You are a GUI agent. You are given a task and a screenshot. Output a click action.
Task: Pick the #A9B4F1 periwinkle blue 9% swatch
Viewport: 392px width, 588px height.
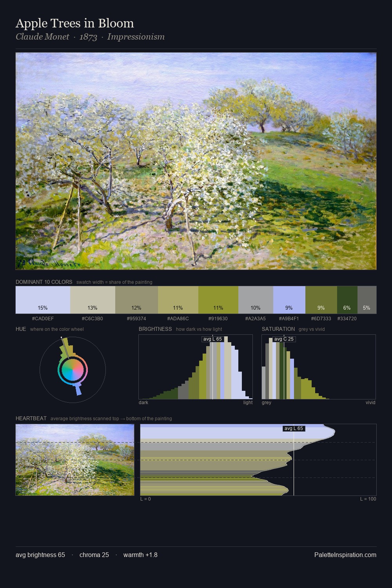click(289, 300)
